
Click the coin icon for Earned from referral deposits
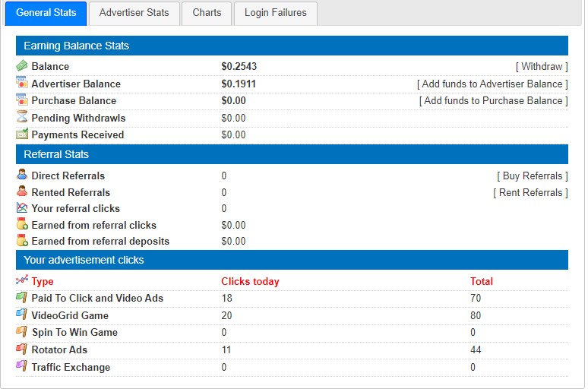(x=22, y=240)
